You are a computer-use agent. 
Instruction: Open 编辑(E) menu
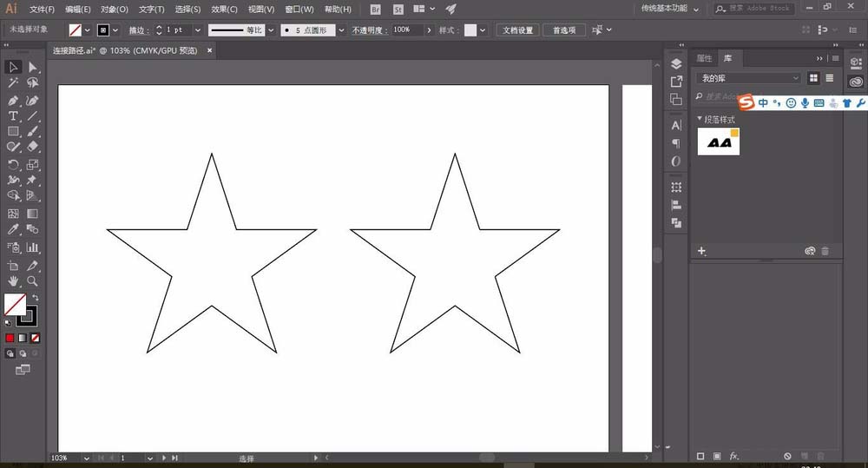77,10
